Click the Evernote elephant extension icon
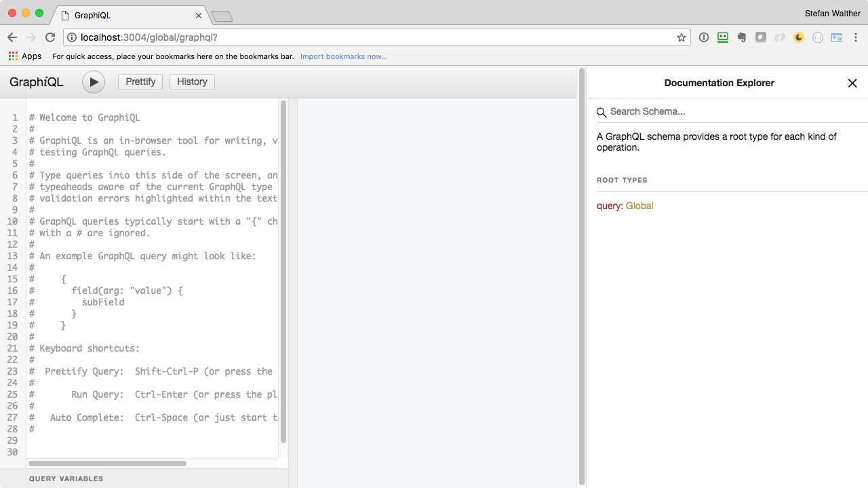The image size is (868, 488). click(742, 37)
